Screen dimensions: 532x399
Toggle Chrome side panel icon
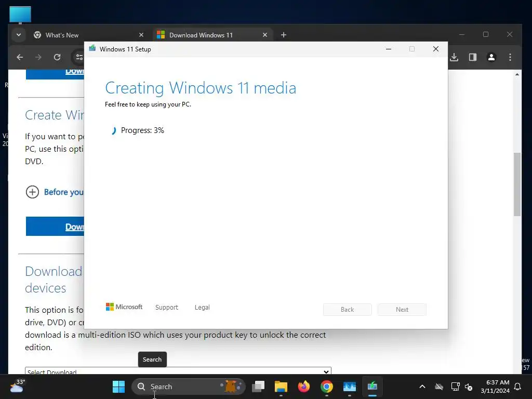coord(473,57)
